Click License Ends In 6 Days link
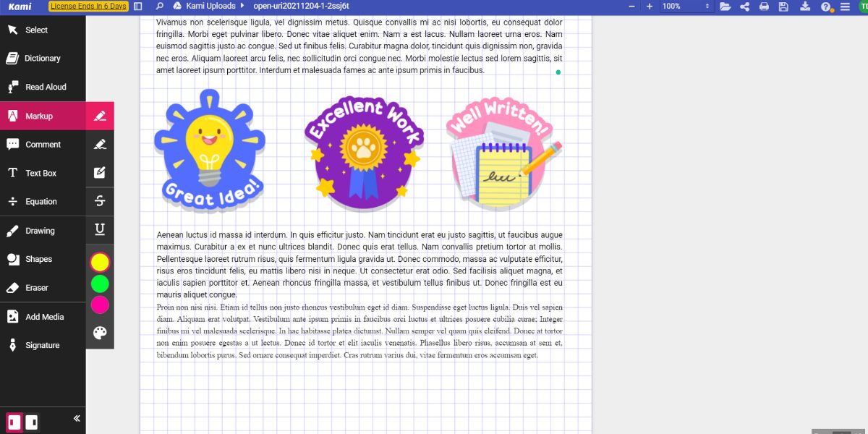868x434 pixels. pos(88,6)
